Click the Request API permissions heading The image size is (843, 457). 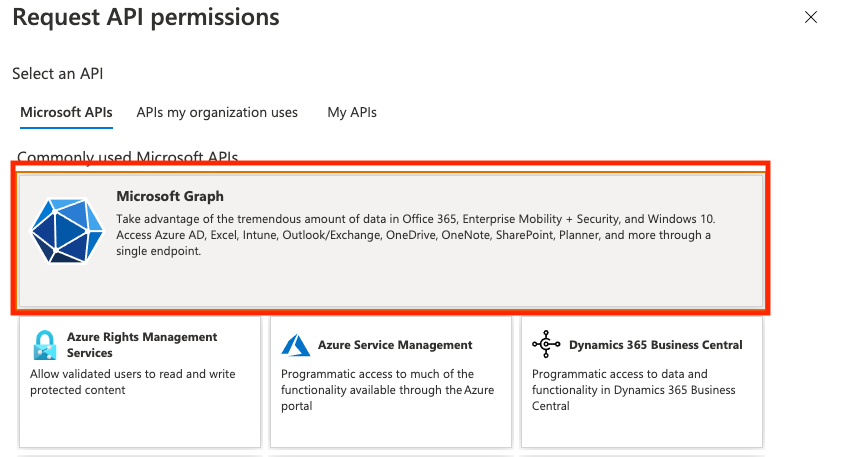tap(146, 18)
